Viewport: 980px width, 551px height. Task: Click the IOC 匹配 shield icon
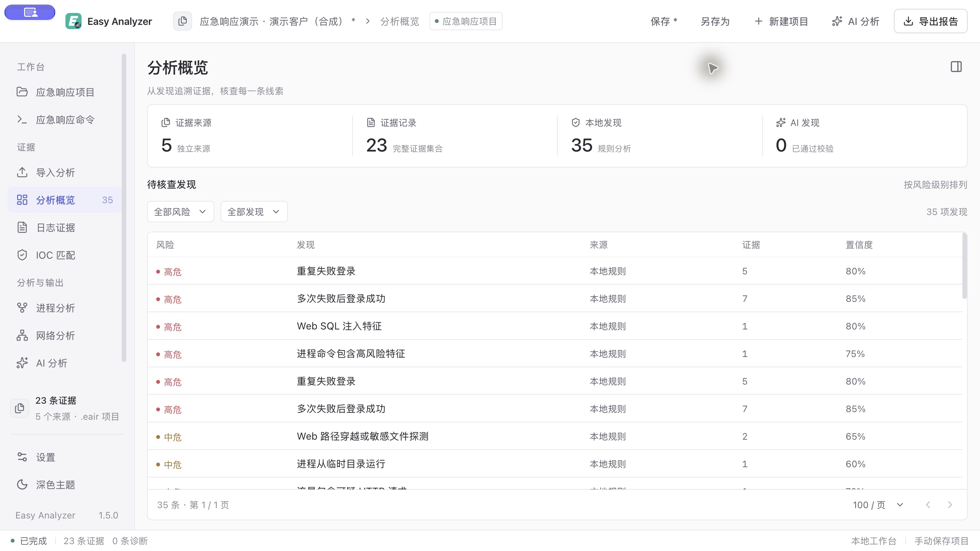[22, 255]
